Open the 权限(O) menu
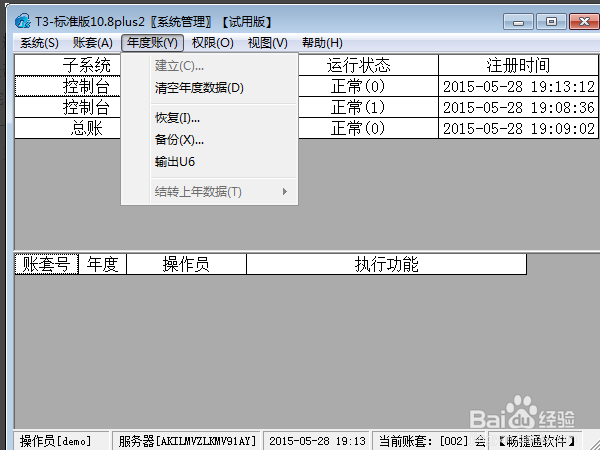 coord(212,43)
